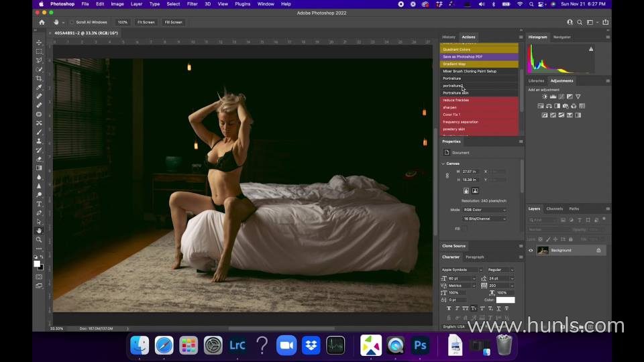Viewport: 644px width, 362px height.
Task: Enable Scroll All Windows checkbox
Action: coord(72,22)
